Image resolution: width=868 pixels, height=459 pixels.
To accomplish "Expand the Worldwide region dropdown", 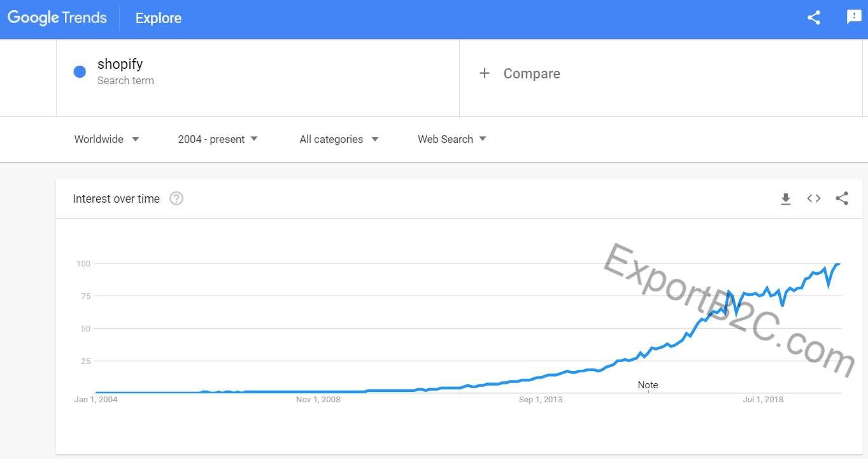I will click(x=106, y=139).
